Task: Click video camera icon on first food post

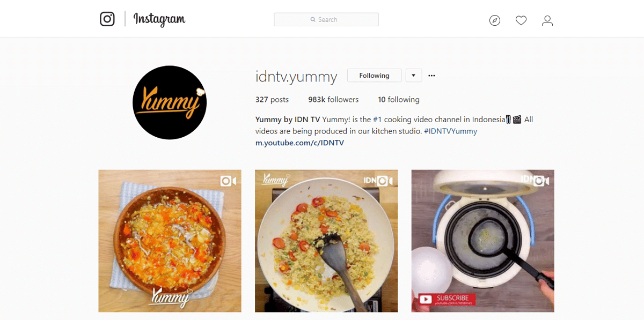Action: [228, 181]
